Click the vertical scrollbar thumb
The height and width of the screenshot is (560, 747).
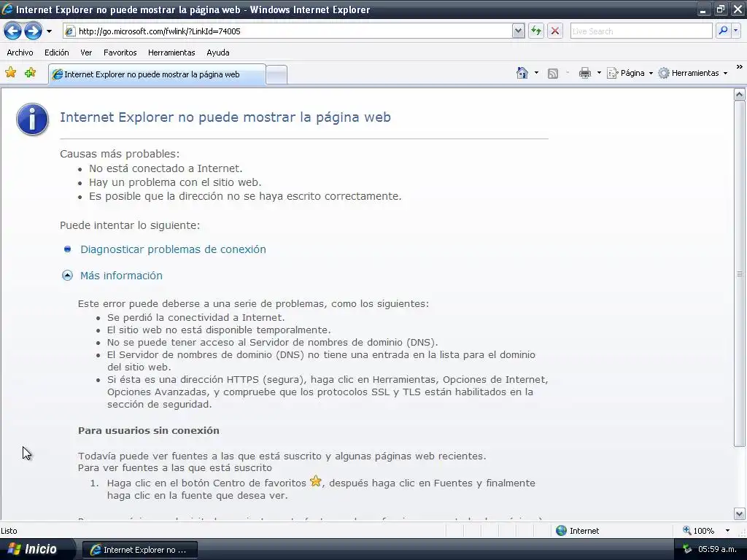coord(740,274)
